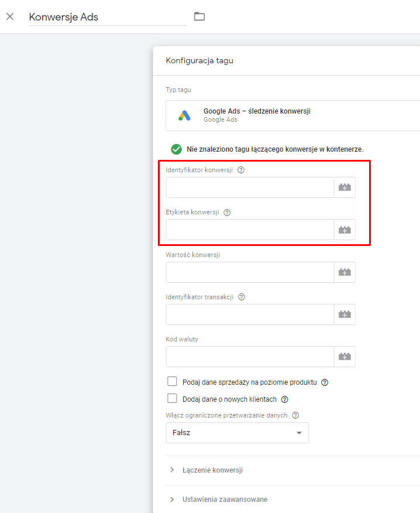Viewport: 420px width, 513px height.
Task: Insert variable for Identyfikator konwersji field
Action: pos(345,187)
